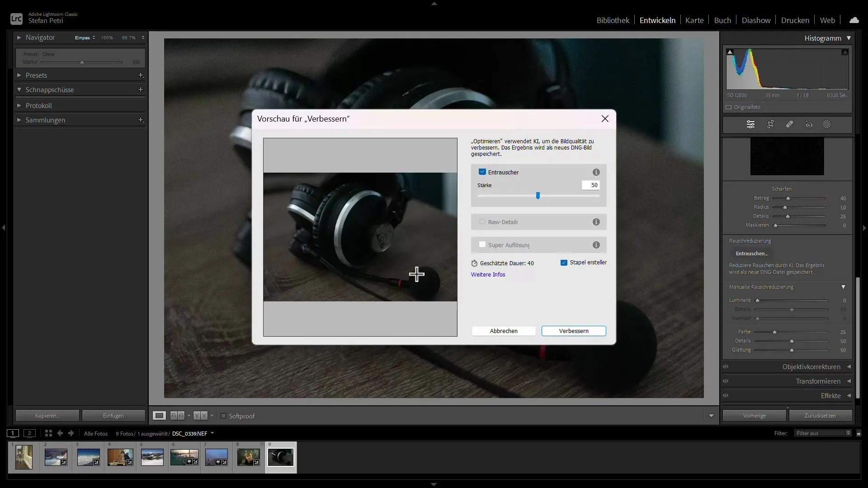Open toolbar options dropdown arrow
Image resolution: width=868 pixels, height=488 pixels.
[711, 416]
